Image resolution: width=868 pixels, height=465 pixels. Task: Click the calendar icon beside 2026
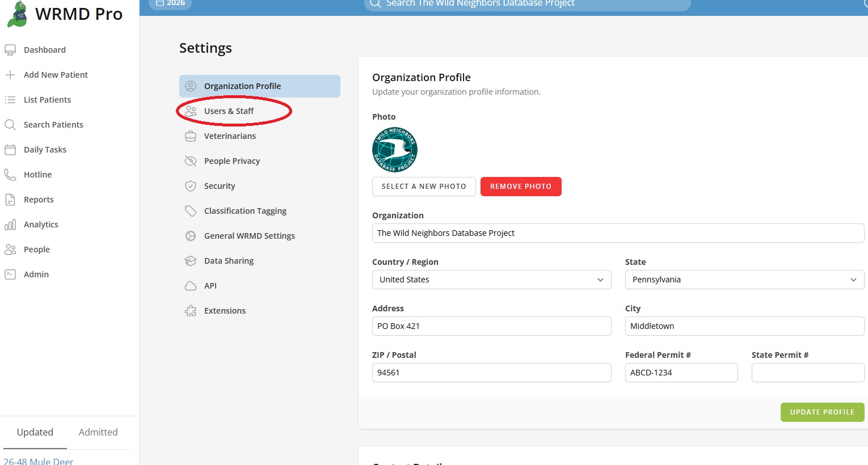coord(160,3)
